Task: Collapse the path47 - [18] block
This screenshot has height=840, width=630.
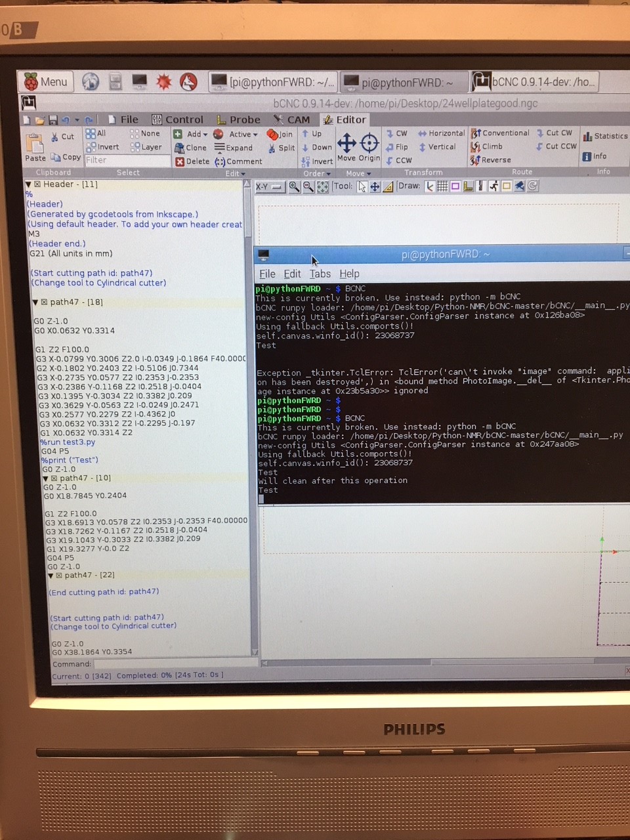Action: 35,303
